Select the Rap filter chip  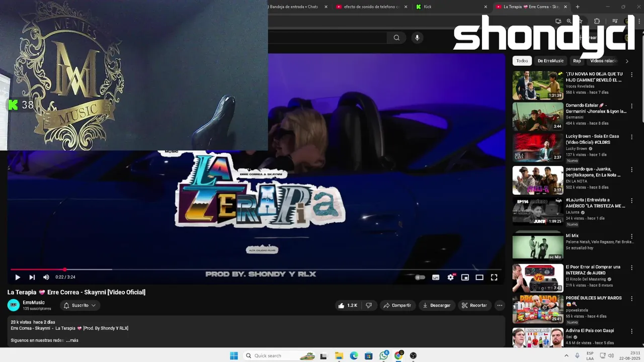[577, 61]
